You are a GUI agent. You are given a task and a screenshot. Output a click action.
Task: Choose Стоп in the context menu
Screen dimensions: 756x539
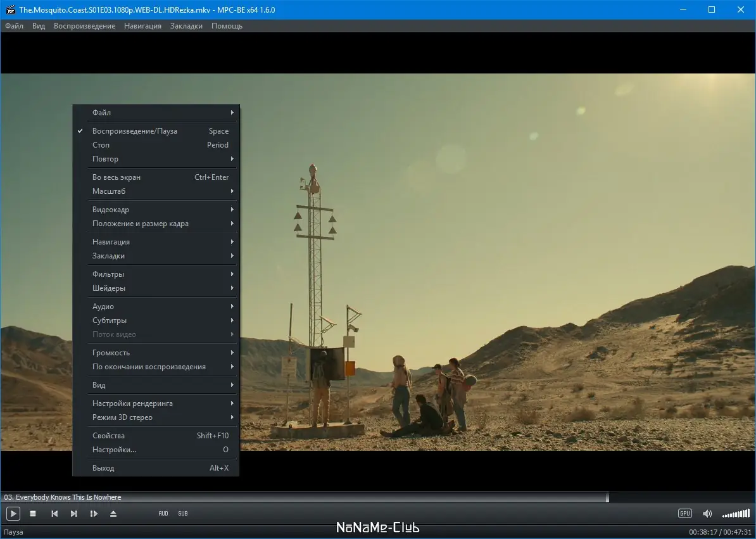pyautogui.click(x=156, y=145)
